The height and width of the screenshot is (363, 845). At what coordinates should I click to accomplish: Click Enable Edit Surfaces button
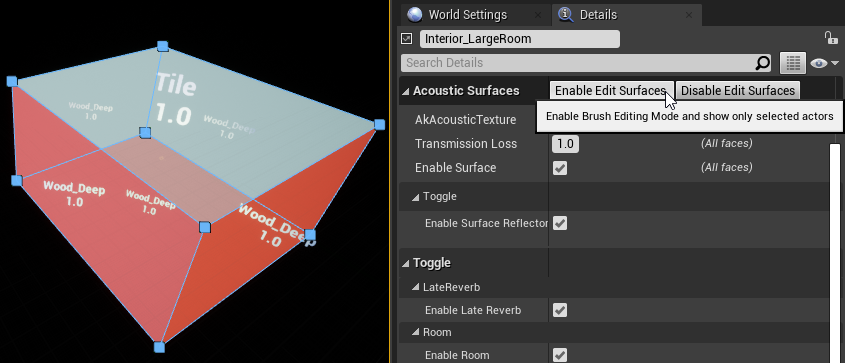(x=611, y=90)
